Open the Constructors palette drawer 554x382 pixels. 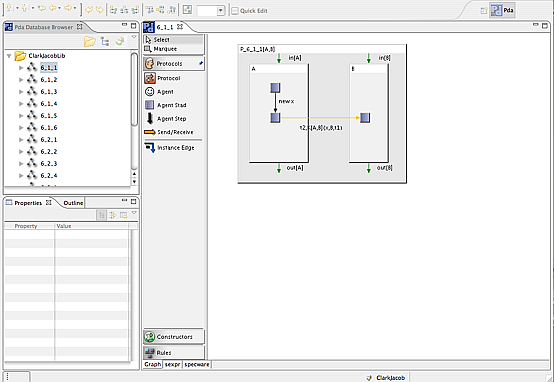coord(174,337)
